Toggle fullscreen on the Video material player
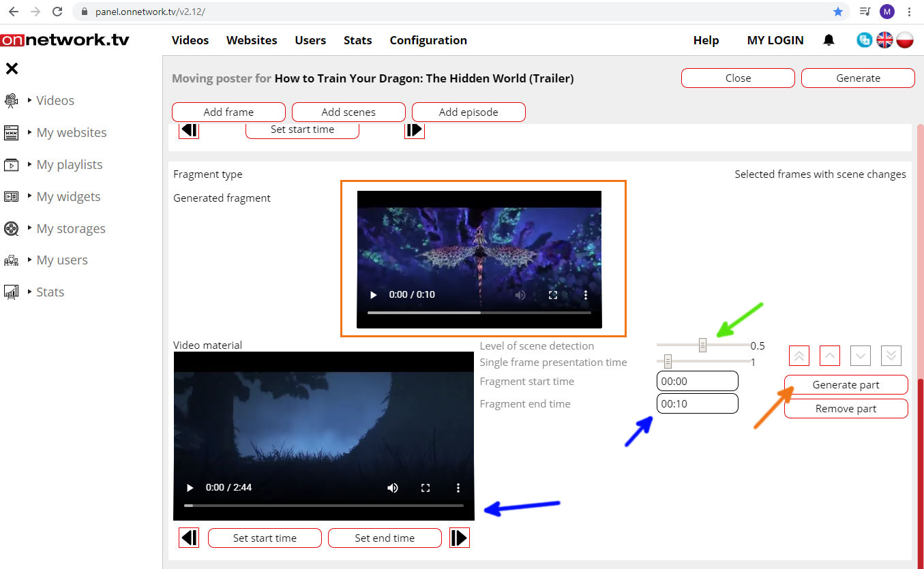 426,488
